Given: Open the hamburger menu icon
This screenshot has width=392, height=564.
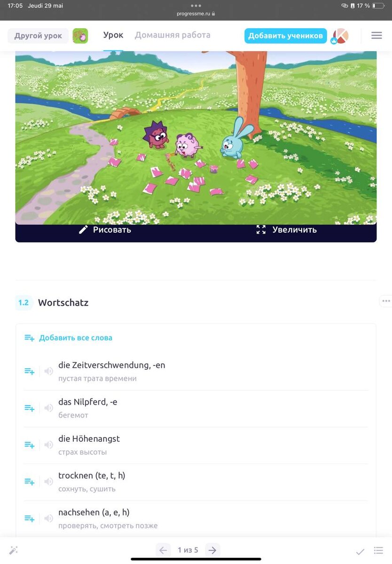Looking at the screenshot, I should click(376, 36).
